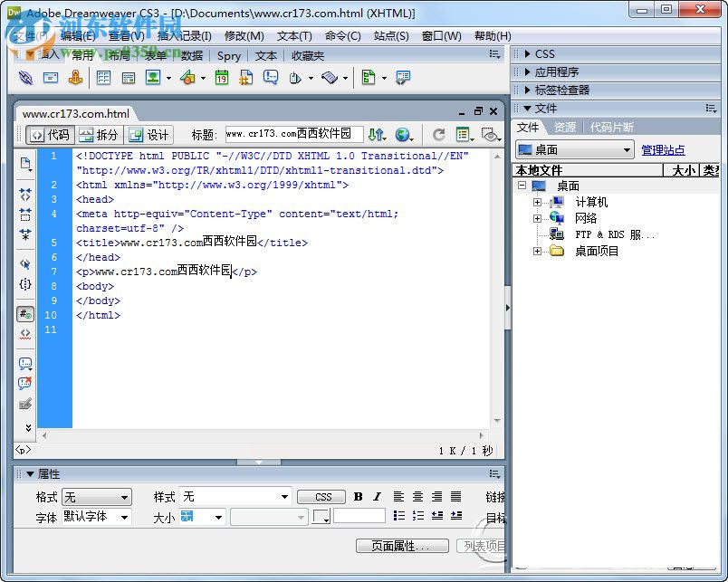Switch to the Spry insert tab
The height and width of the screenshot is (582, 728).
229,56
